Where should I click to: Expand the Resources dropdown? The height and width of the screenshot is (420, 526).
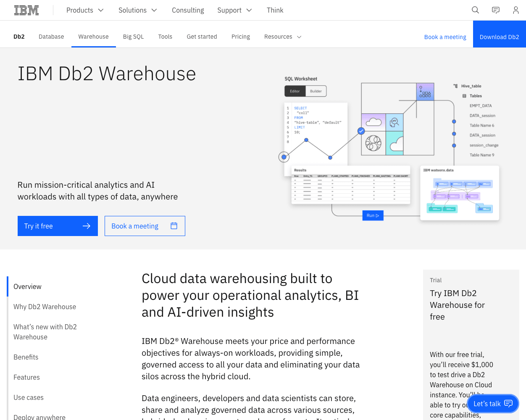(283, 37)
